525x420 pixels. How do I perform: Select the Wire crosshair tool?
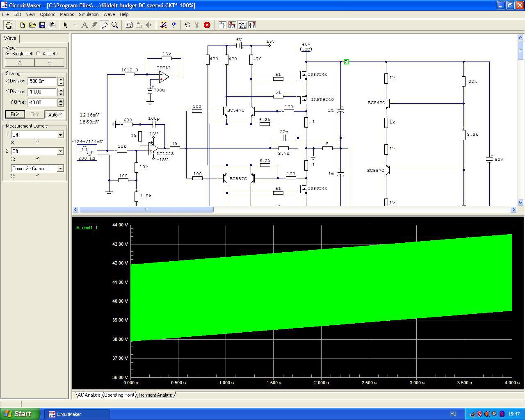(x=75, y=25)
